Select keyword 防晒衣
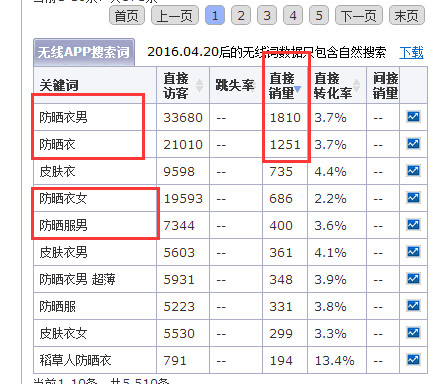The width and height of the screenshot is (440, 384). 57,144
